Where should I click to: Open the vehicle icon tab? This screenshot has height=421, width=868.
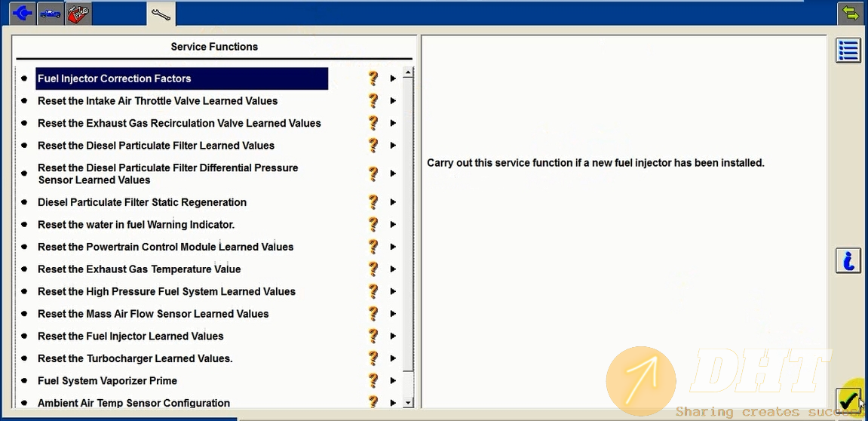pyautogui.click(x=50, y=14)
